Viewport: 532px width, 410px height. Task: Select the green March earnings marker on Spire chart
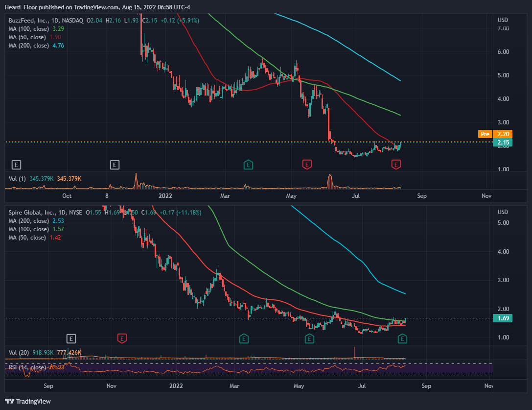244,338
